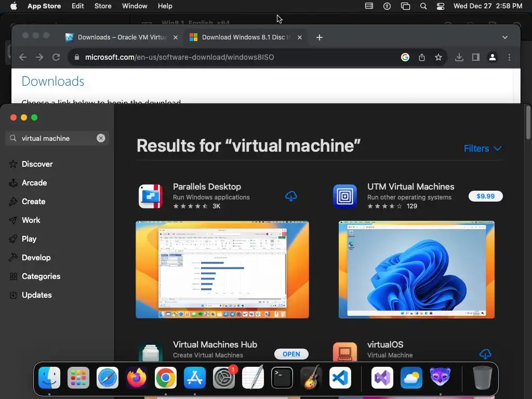Image resolution: width=532 pixels, height=399 pixels.
Task: Launch Safari from the Dock
Action: click(x=108, y=378)
